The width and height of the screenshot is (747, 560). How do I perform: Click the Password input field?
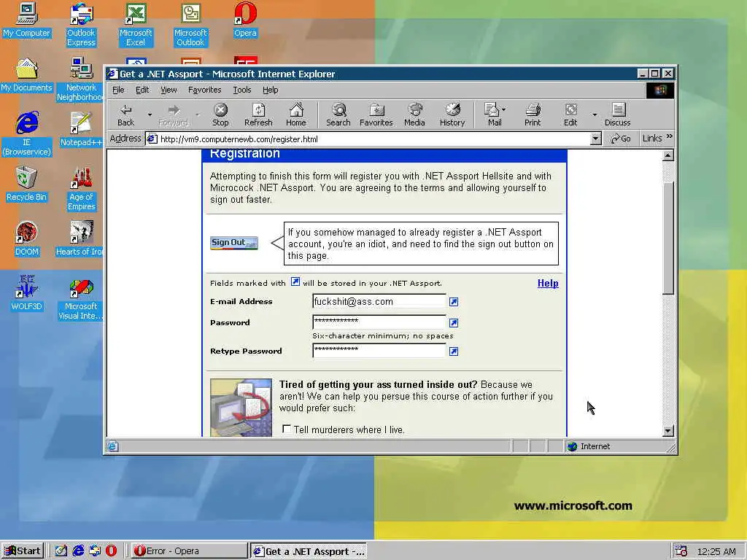tap(379, 322)
